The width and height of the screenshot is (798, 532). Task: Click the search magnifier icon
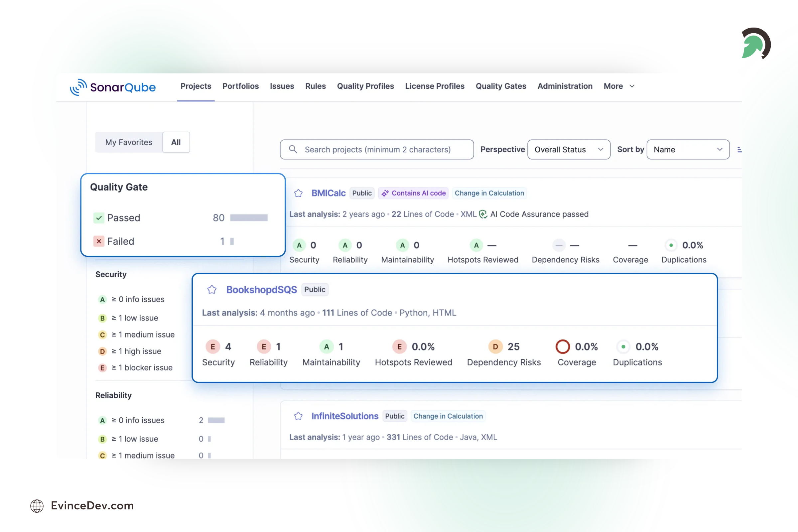pos(293,149)
